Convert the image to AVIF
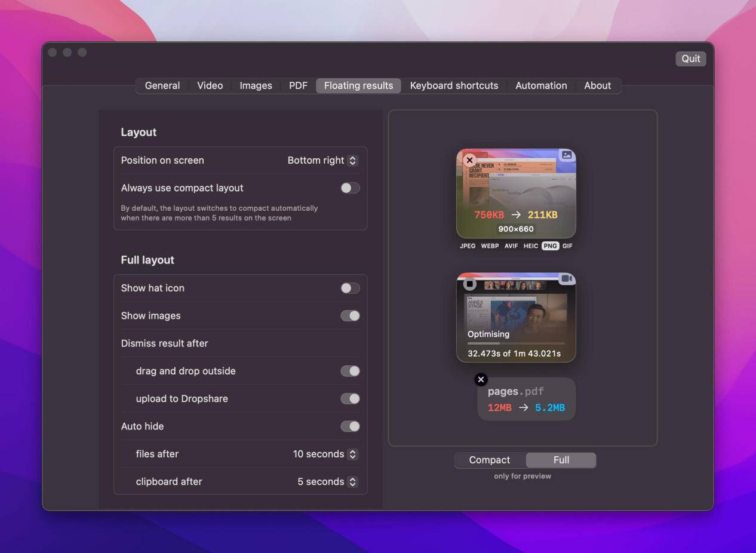Screen dimensions: 756x553 tap(511, 246)
